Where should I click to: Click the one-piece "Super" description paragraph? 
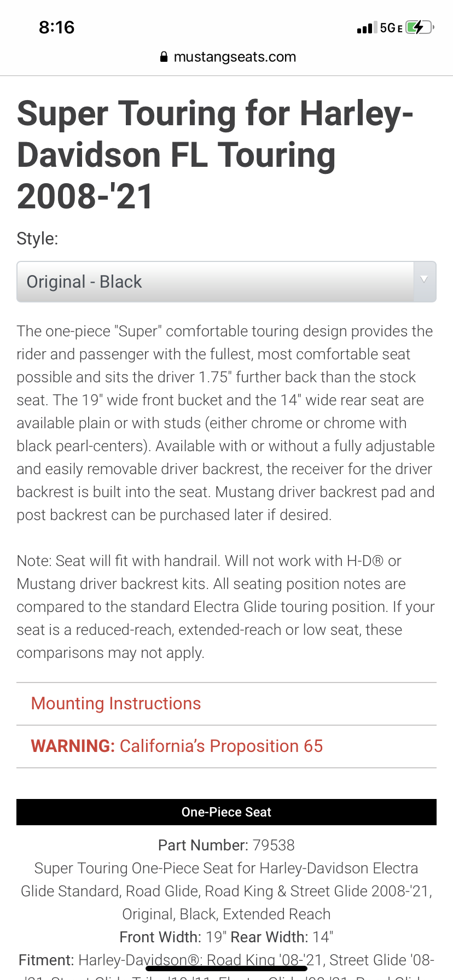225,423
